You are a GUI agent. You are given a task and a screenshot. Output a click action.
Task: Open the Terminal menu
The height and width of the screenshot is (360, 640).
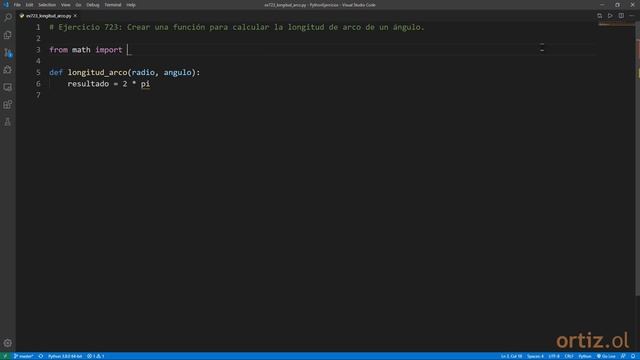113,5
